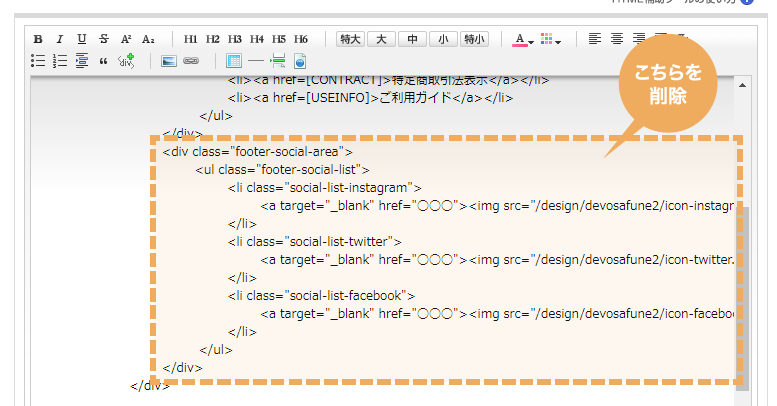Insert a numbered list
This screenshot has height=406, width=777.
[60, 61]
